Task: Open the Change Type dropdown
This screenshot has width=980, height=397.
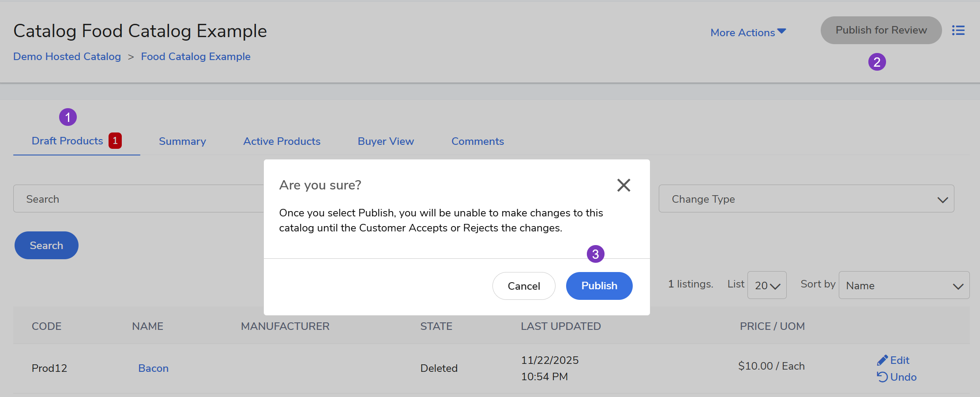Action: (x=806, y=199)
